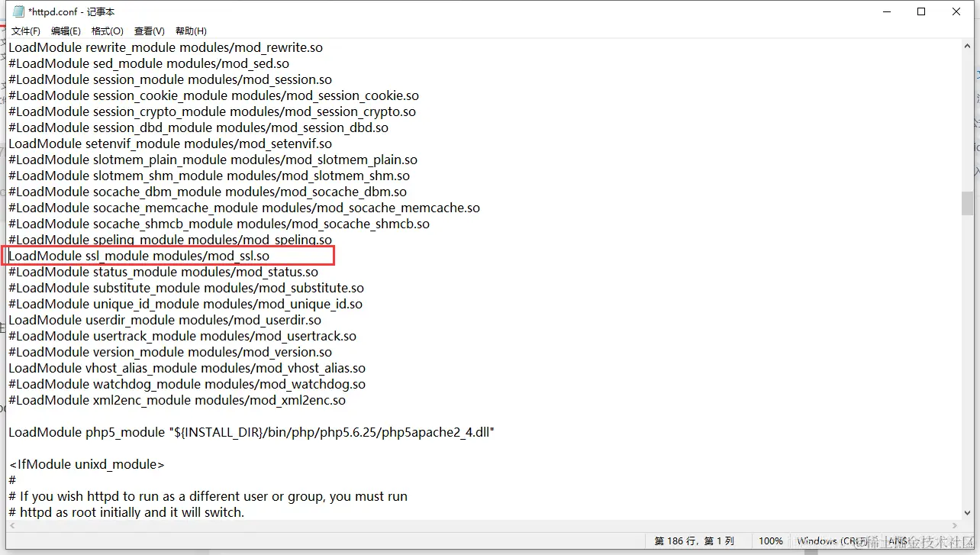
Task: Click the 'LoadModule setenvif_module' line
Action: pos(170,144)
